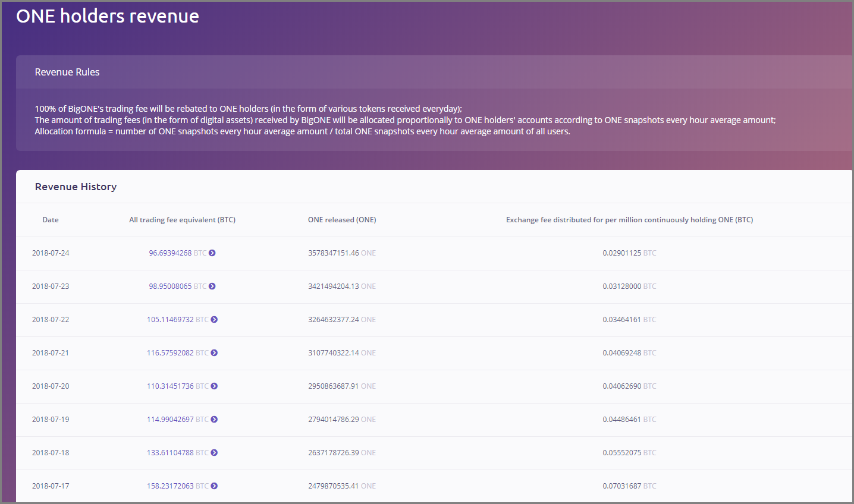The height and width of the screenshot is (504, 854).
Task: Select the 0.04069248 BTC exchange fee value
Action: click(630, 353)
